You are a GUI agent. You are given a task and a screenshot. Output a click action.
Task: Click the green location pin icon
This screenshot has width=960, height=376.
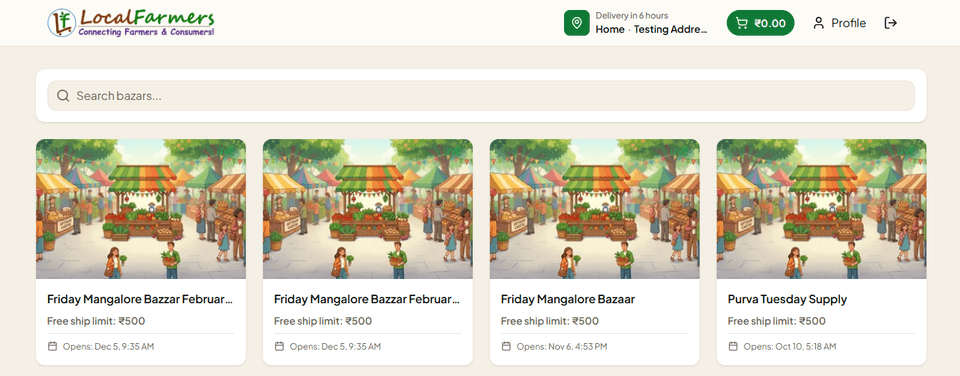click(576, 23)
